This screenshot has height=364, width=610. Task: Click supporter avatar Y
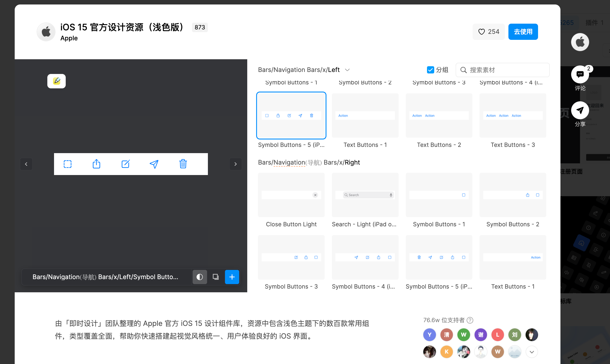pyautogui.click(x=429, y=335)
